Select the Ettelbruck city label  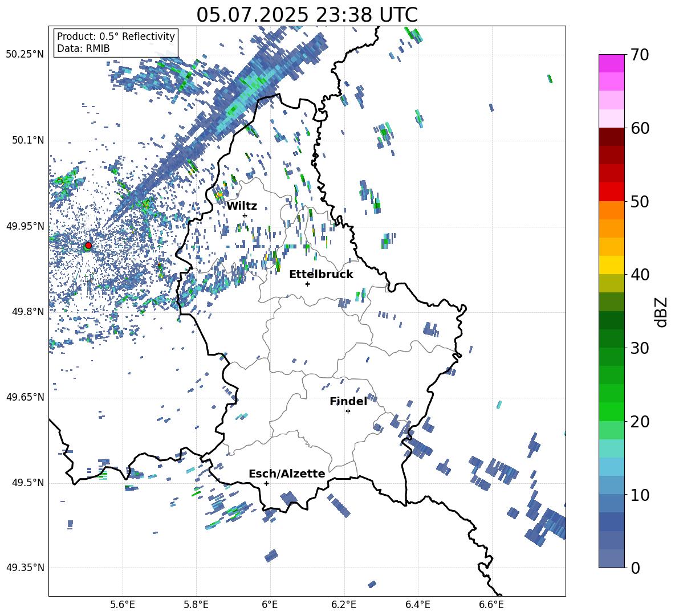pyautogui.click(x=321, y=275)
